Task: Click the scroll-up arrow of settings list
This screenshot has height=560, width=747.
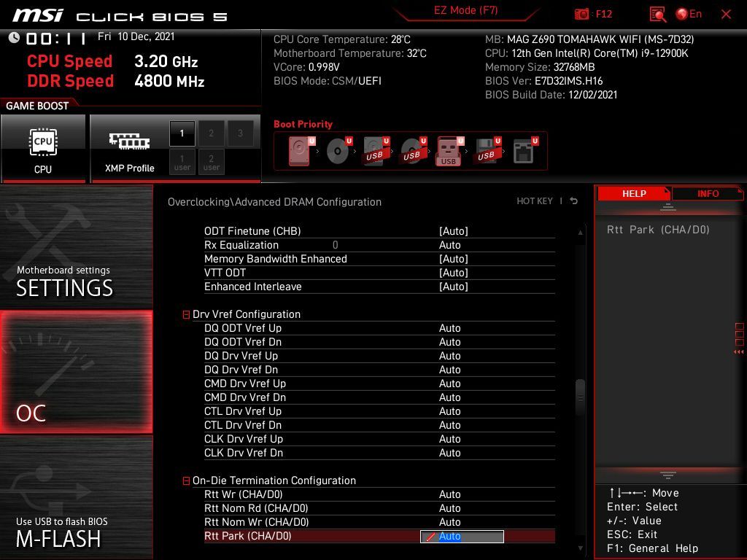Action: coord(580,233)
